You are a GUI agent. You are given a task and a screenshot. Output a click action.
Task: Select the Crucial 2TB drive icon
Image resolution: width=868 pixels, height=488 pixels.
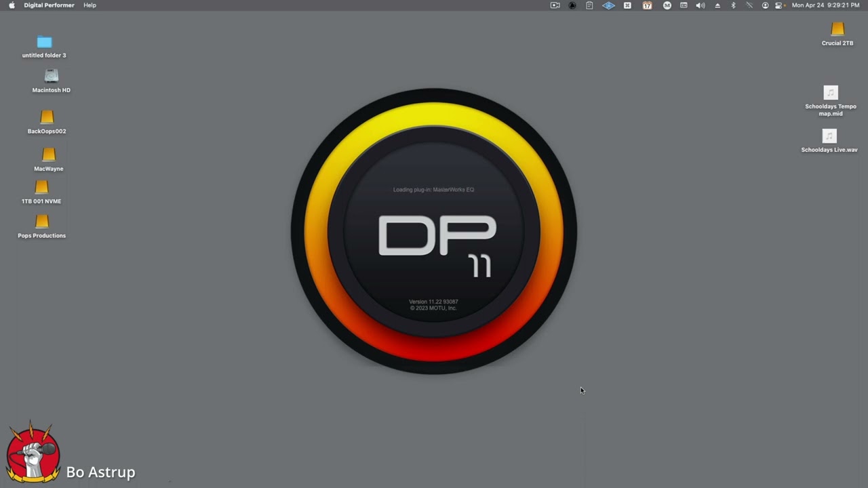(x=837, y=29)
